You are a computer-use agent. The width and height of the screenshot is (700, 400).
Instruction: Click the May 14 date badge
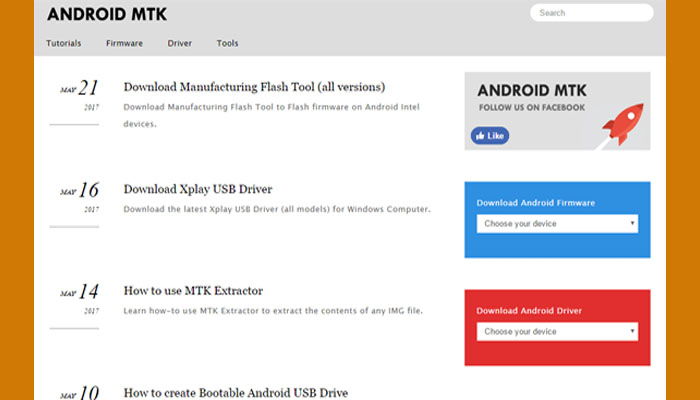coord(79,299)
